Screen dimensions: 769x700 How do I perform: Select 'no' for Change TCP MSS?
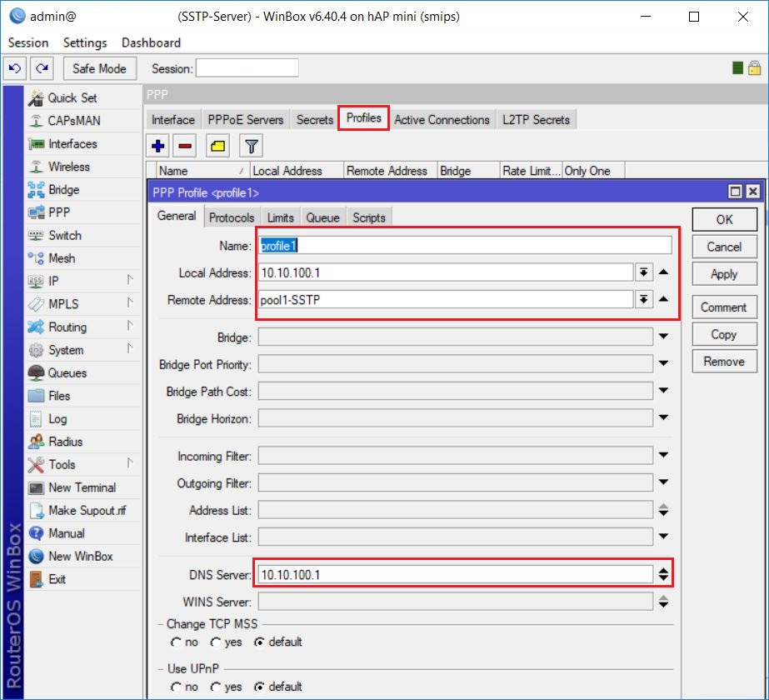[176, 642]
